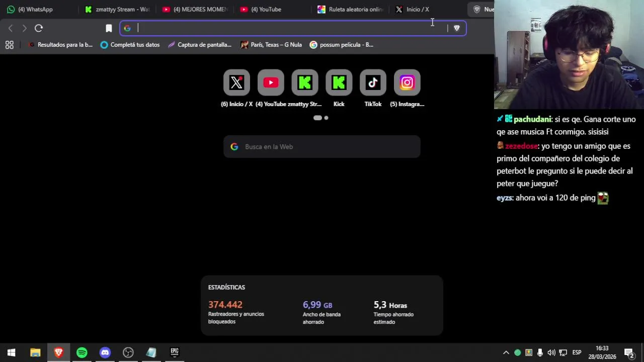Click the 6,99 GB bandwidth saved value

click(317, 305)
